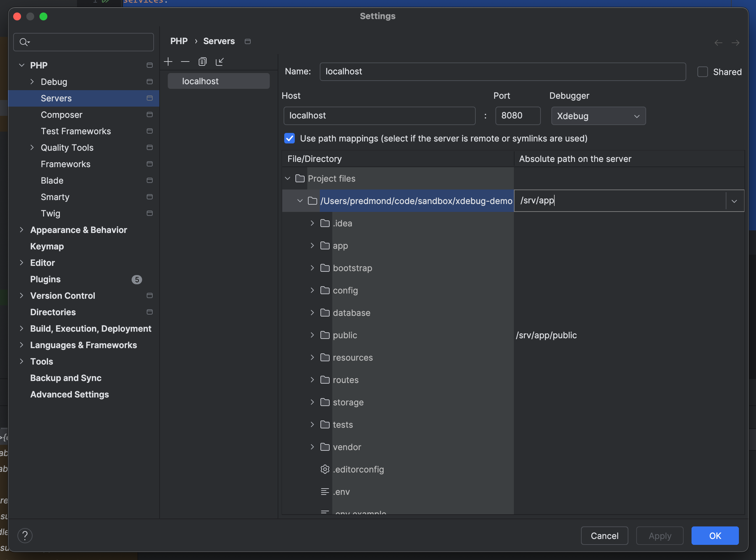The width and height of the screenshot is (756, 560).
Task: Click the import server configuration icon
Action: pyautogui.click(x=219, y=62)
